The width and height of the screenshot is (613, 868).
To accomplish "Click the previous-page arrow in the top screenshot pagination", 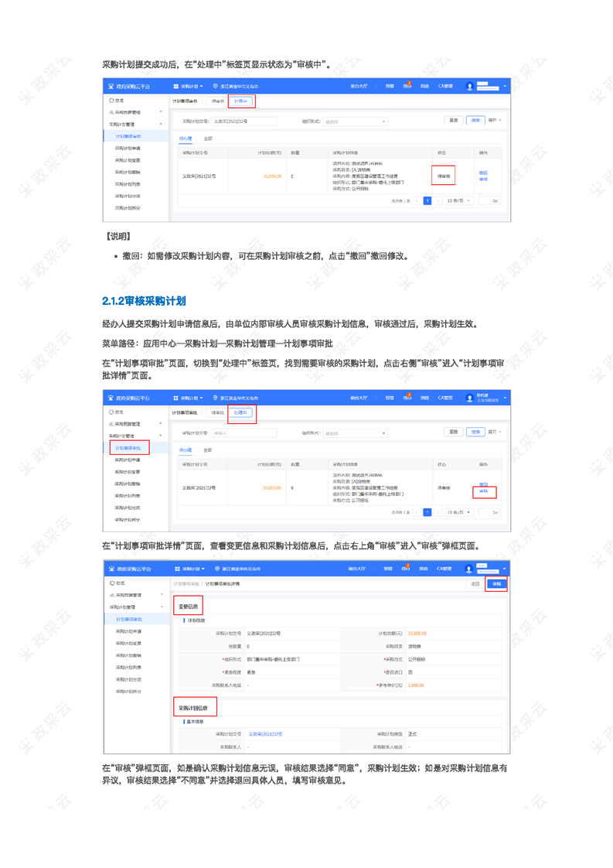I will 417,200.
